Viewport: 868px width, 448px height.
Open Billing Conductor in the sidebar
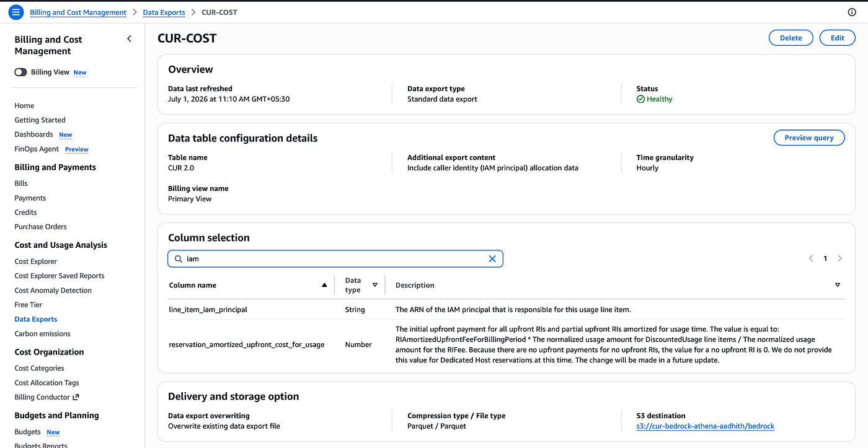[42, 397]
